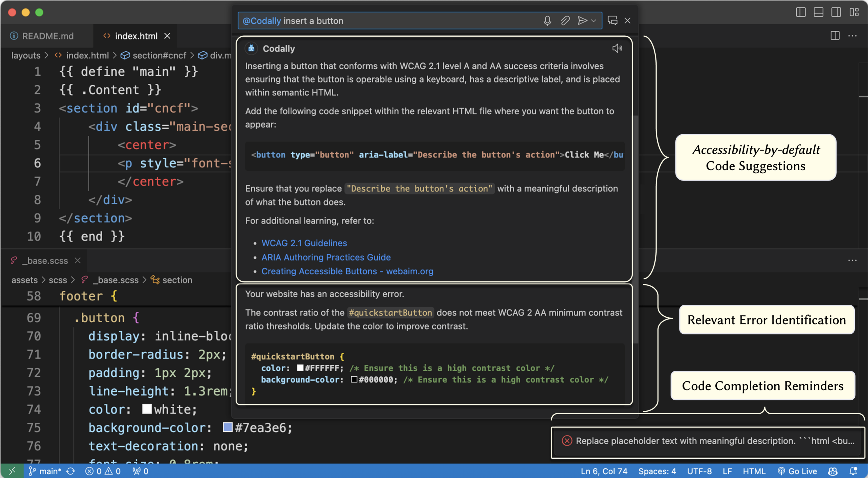The height and width of the screenshot is (478, 868).
Task: Click #7ea3e6 background color swatch
Action: tap(227, 427)
